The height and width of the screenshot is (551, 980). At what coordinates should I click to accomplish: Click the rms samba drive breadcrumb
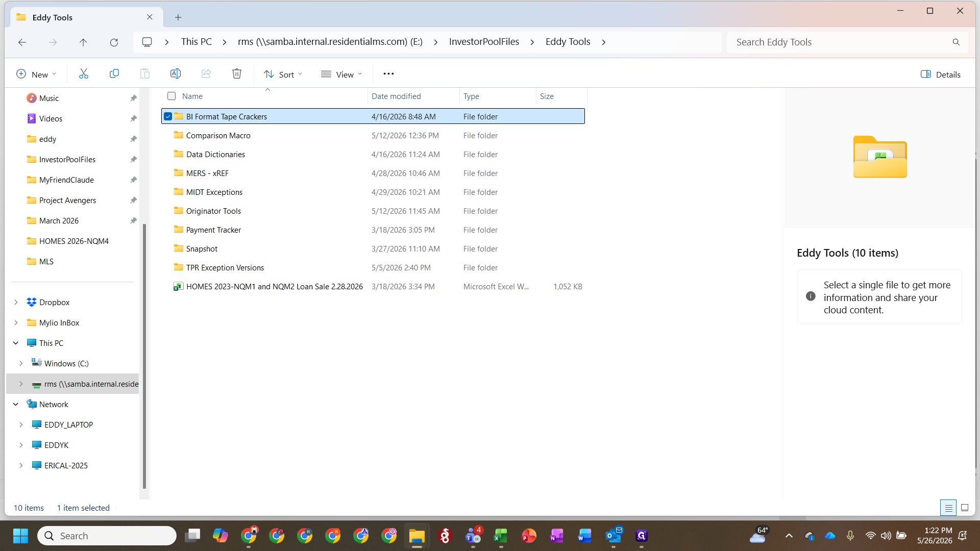330,42
